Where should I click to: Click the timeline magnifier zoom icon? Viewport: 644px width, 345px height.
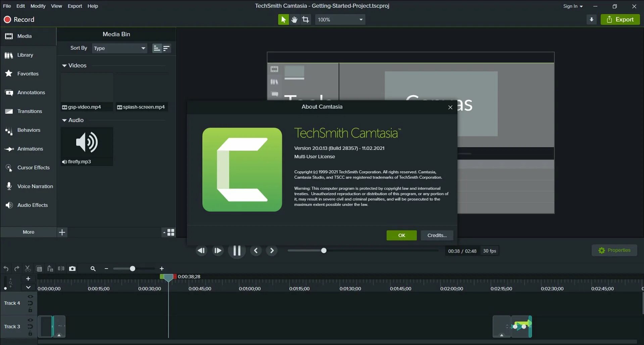coord(93,269)
